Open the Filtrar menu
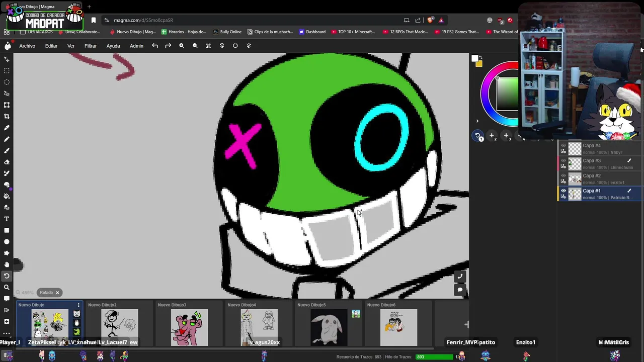The height and width of the screenshot is (362, 644). click(x=91, y=46)
